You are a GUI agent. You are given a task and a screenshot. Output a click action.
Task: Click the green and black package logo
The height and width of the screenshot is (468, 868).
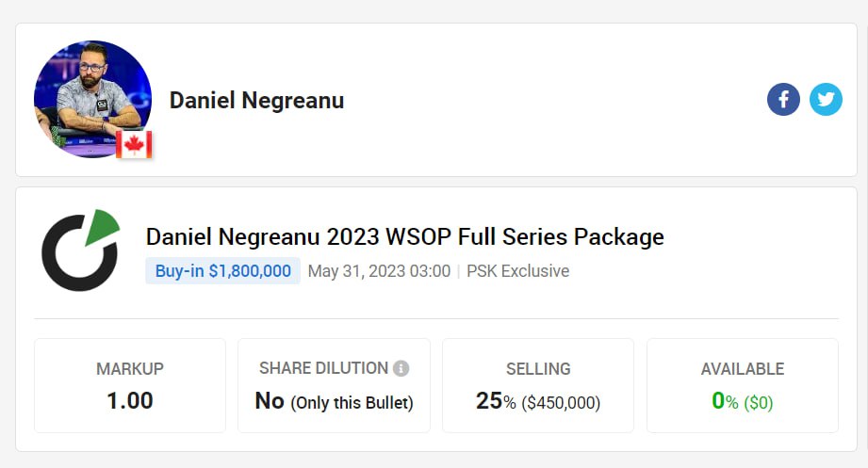tap(80, 250)
